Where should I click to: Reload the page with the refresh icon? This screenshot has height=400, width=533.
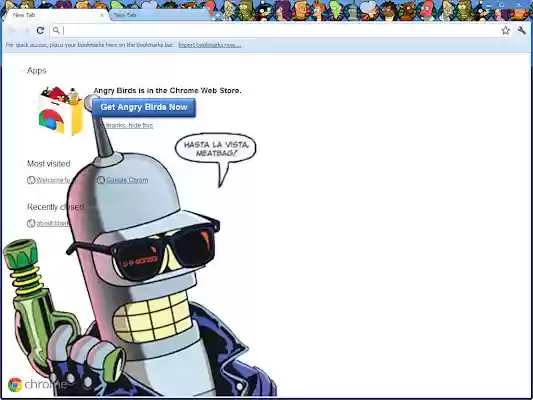pyautogui.click(x=40, y=31)
